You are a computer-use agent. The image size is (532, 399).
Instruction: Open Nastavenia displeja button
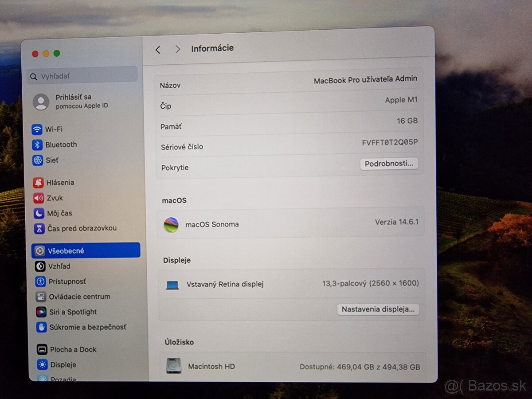(378, 309)
